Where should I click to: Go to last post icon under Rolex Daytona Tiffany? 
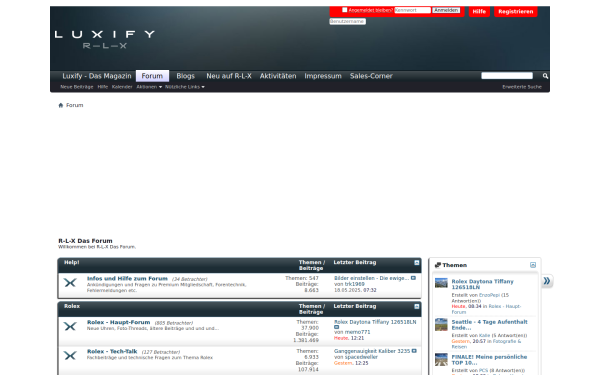pos(337,327)
